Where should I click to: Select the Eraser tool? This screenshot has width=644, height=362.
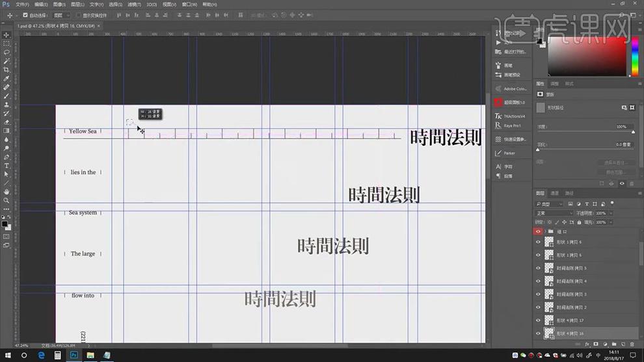coord(6,122)
